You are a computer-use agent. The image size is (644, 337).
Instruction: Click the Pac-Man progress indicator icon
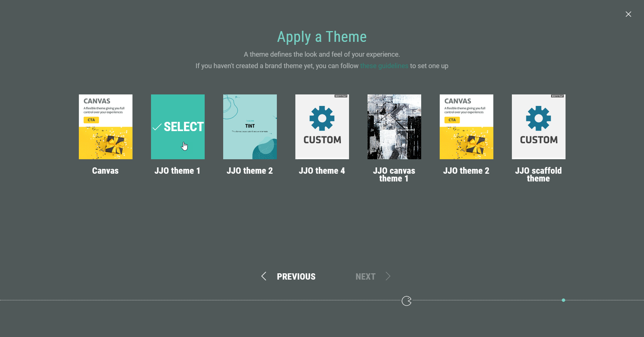point(406,301)
